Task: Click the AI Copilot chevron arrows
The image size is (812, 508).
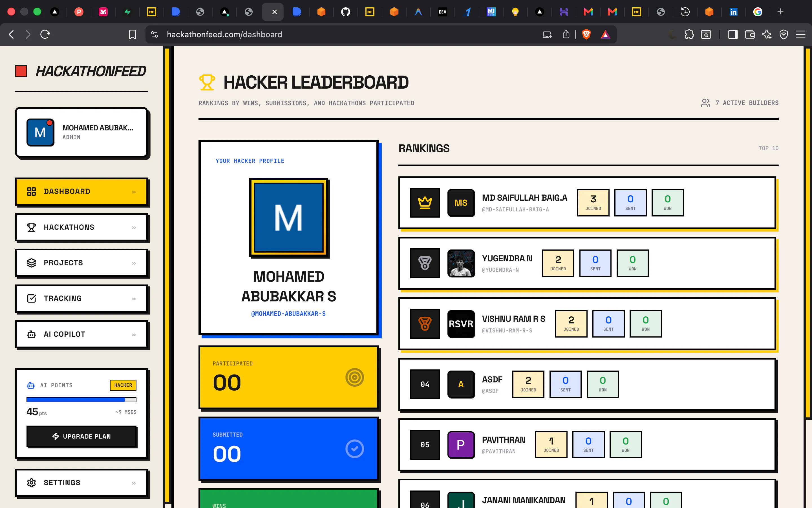Action: (134, 335)
